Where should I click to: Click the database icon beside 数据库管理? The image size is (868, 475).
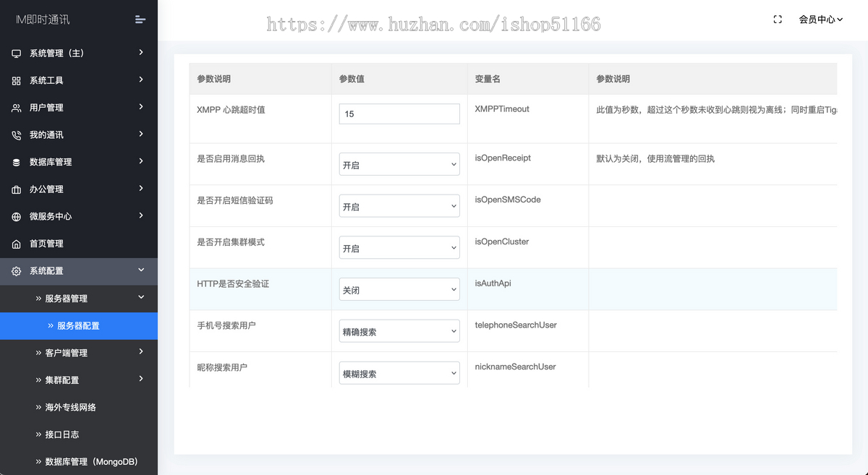(x=16, y=163)
